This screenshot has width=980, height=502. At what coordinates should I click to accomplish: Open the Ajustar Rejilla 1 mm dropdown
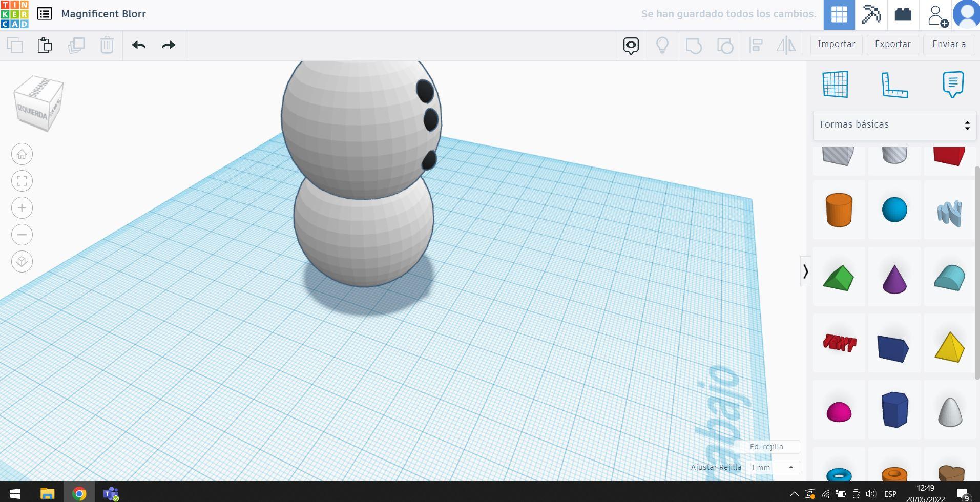pos(773,468)
